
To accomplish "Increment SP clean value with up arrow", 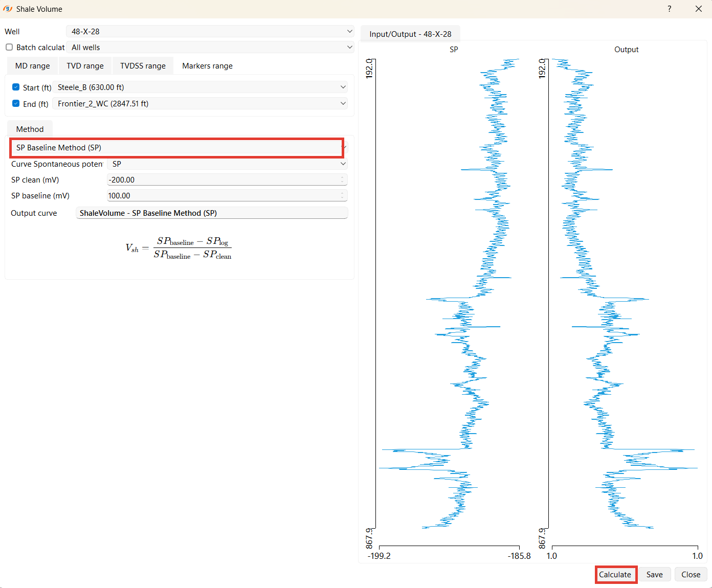I will click(x=342, y=177).
